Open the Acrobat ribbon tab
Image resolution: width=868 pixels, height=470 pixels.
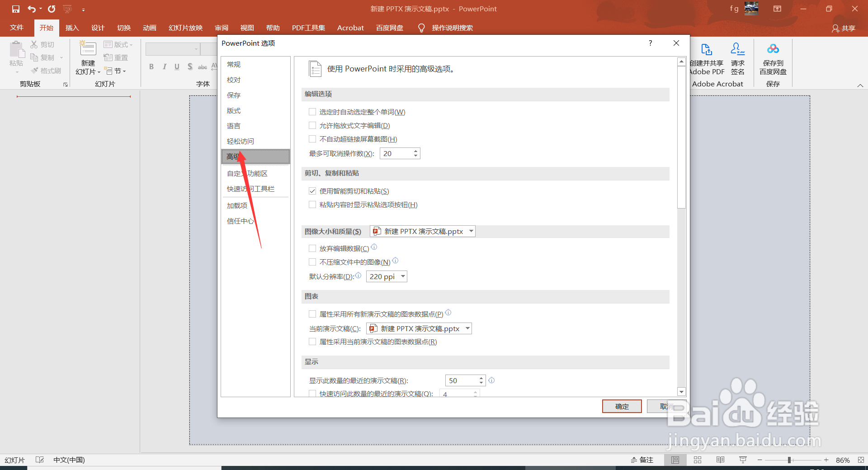click(x=350, y=28)
